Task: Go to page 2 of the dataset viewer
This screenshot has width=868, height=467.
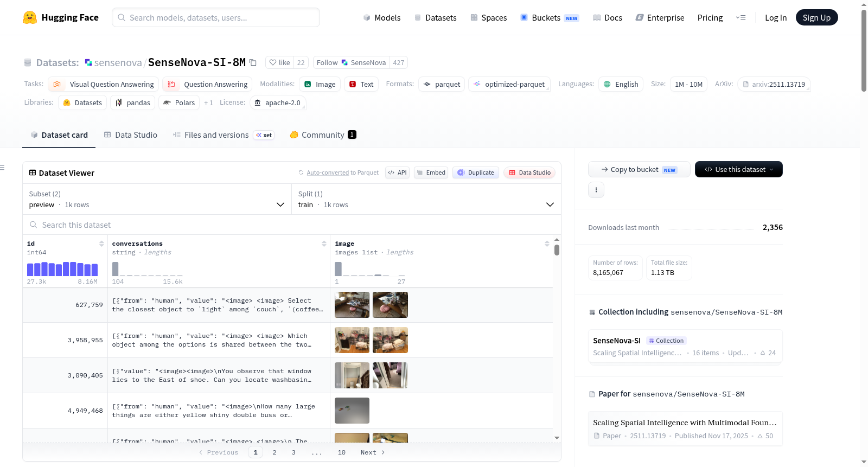Action: pyautogui.click(x=275, y=452)
